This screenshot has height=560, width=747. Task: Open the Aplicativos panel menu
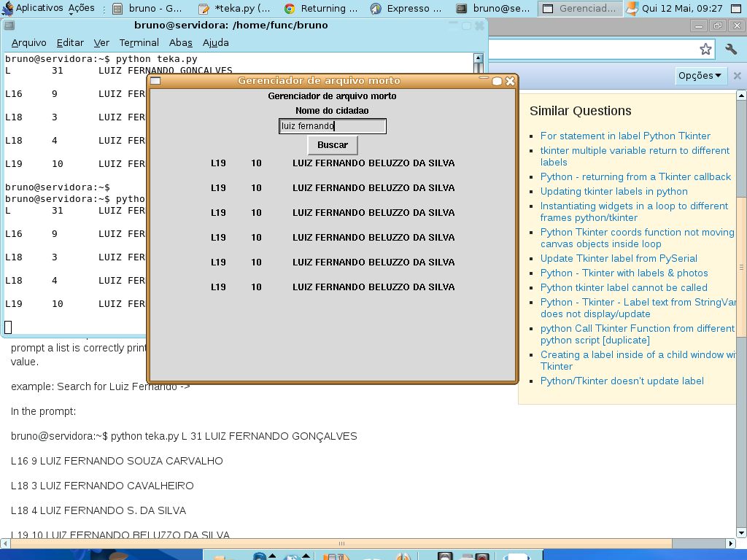point(39,8)
